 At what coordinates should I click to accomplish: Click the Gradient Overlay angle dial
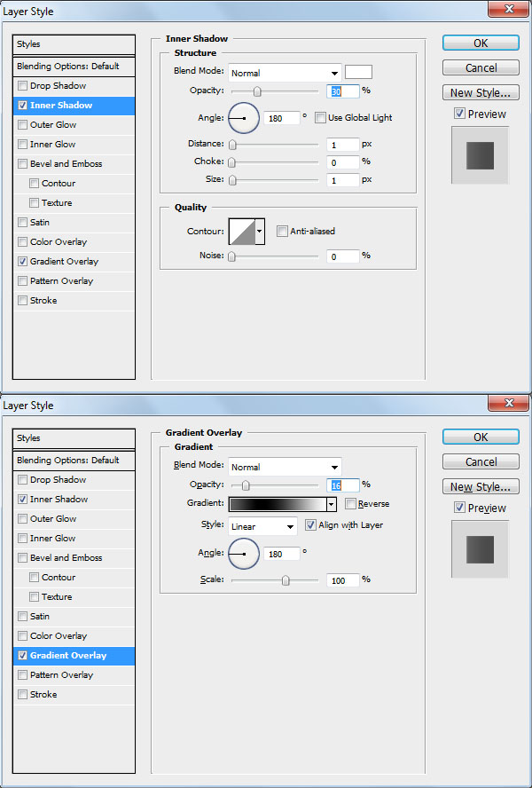click(244, 554)
